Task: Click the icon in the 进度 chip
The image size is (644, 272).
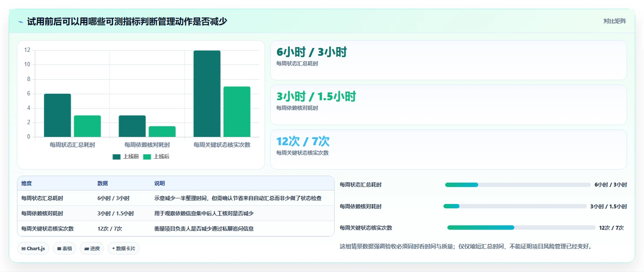Action: pyautogui.click(x=86, y=248)
